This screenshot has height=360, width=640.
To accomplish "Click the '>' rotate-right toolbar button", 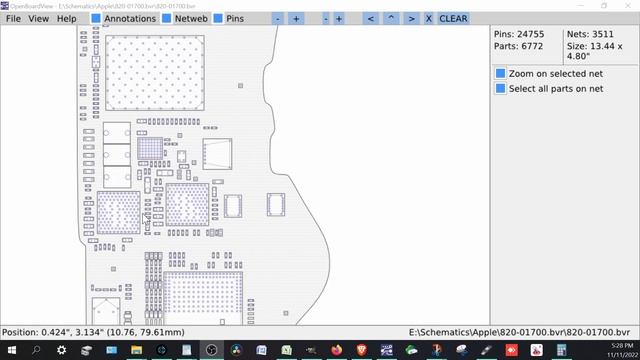I will (411, 19).
